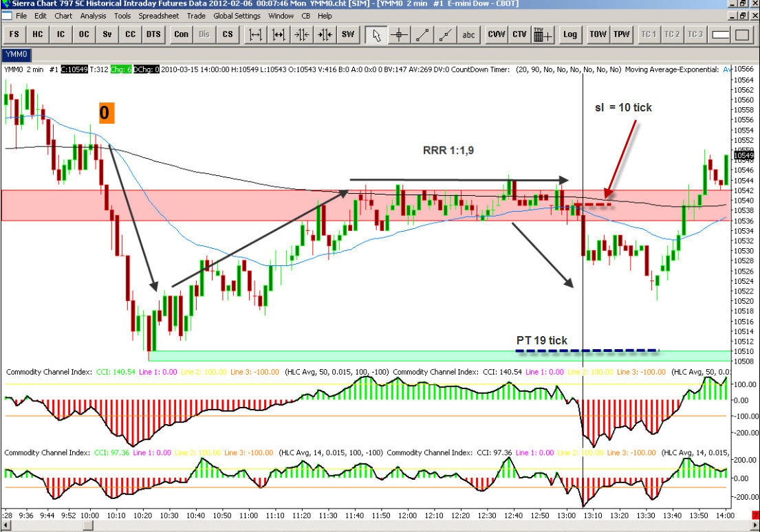The image size is (760, 532).
Task: Click the CountDown Timer header text
Action: pos(480,69)
